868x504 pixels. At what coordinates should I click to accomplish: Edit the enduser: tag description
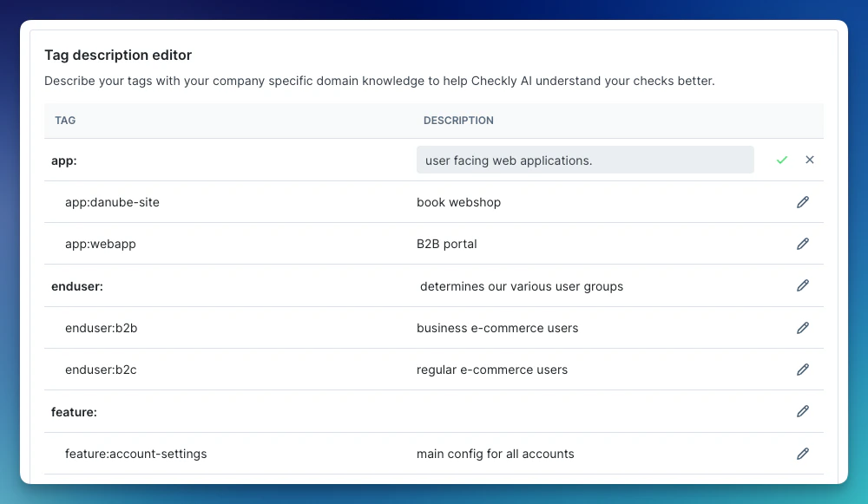point(803,285)
